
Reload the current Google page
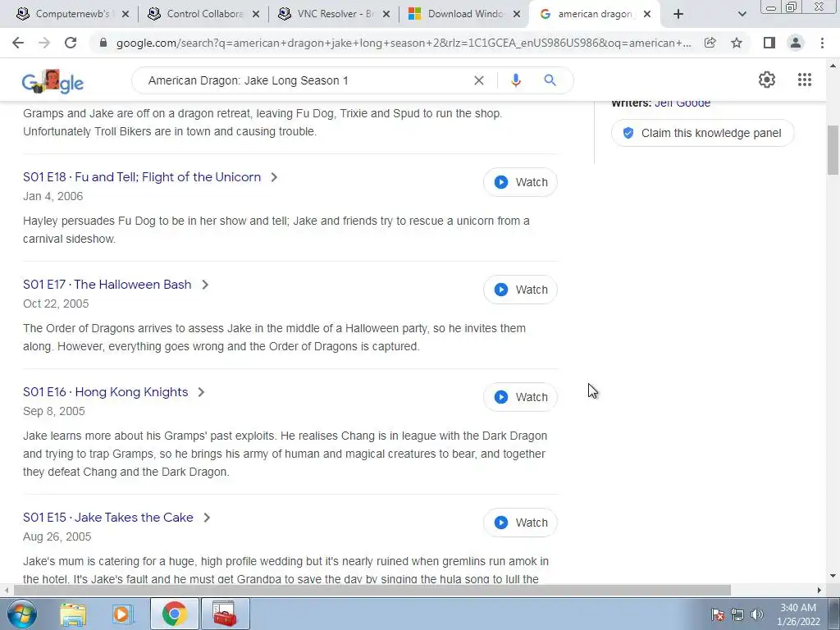(71, 43)
